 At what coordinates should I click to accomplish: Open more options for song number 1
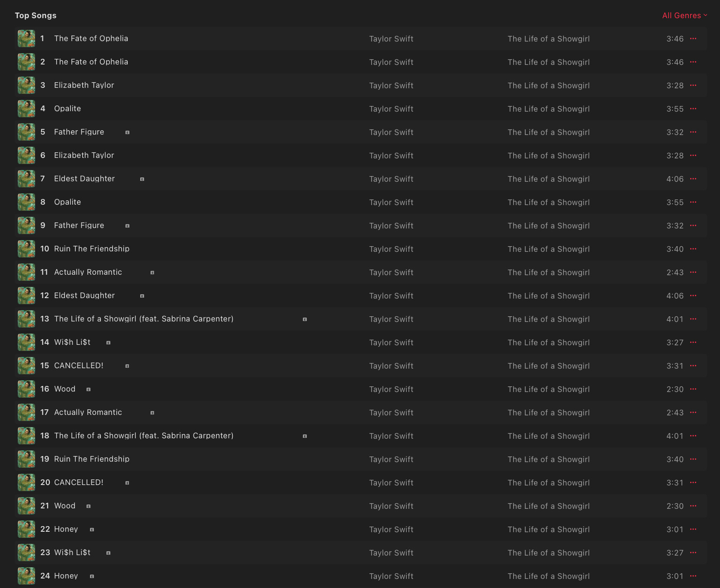pos(693,39)
